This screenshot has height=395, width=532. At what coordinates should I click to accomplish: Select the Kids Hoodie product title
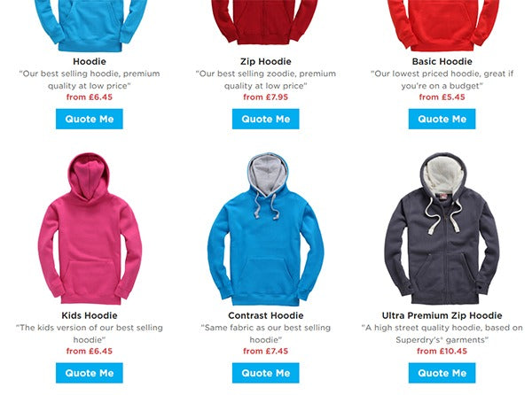coord(90,315)
